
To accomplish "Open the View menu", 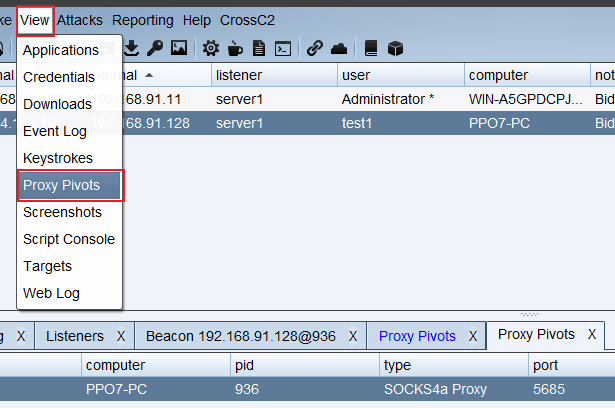I will pyautogui.click(x=35, y=20).
